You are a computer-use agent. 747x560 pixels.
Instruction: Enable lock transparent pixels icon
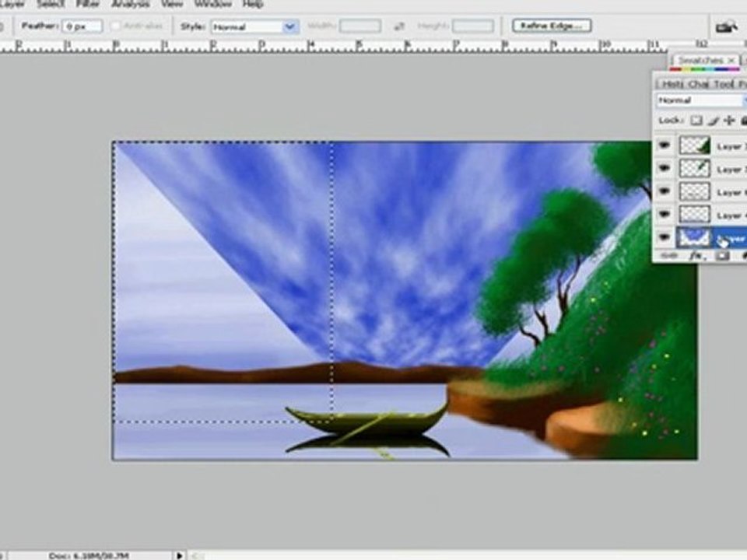pos(696,121)
